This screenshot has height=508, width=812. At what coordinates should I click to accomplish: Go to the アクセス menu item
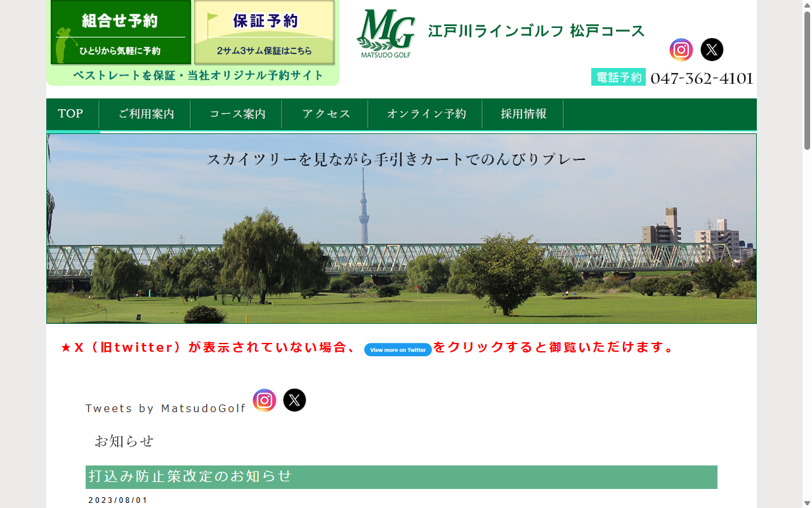pyautogui.click(x=326, y=114)
